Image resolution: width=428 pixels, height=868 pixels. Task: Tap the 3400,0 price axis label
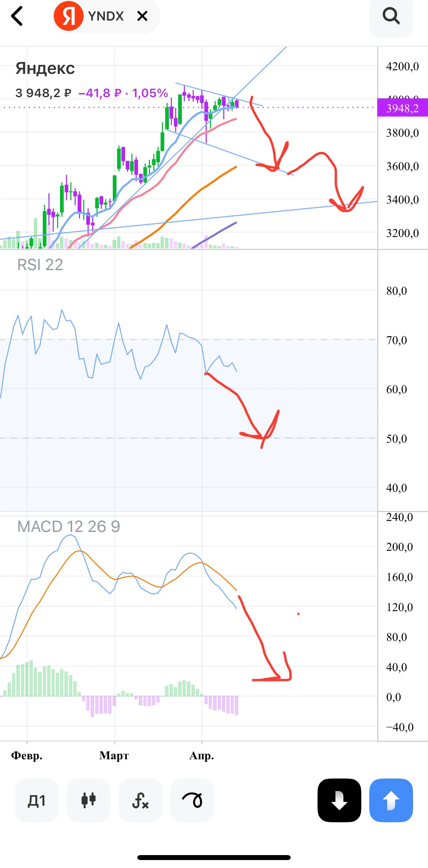(x=402, y=200)
